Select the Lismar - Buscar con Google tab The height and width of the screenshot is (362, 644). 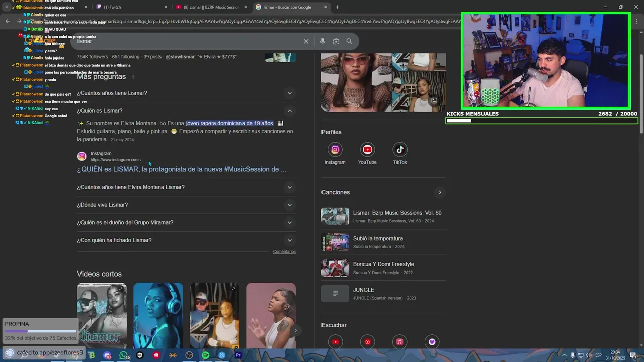click(x=291, y=7)
